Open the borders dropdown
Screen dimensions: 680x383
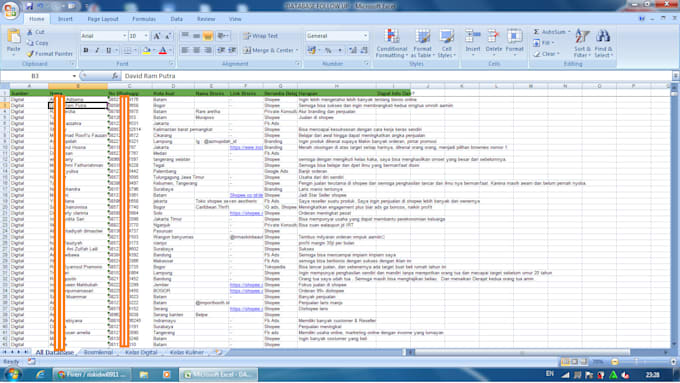(135, 50)
